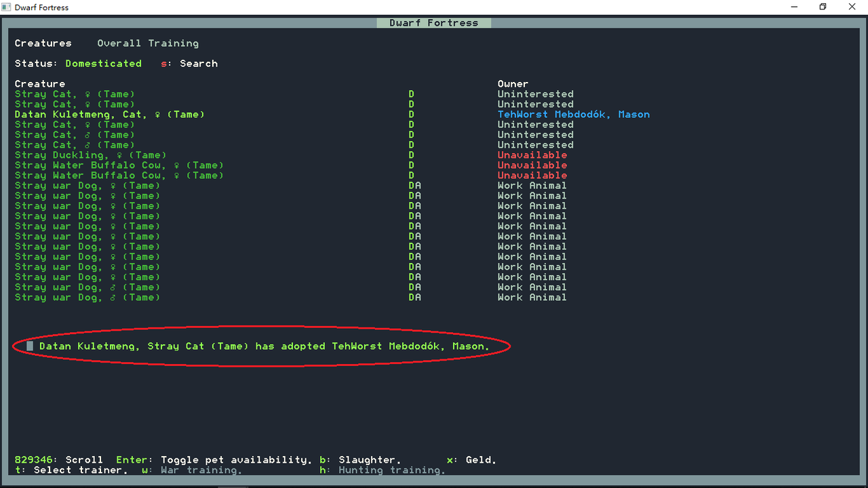Screen dimensions: 868x488
Task: Close the Dwarf Fortress window
Action: point(852,7)
